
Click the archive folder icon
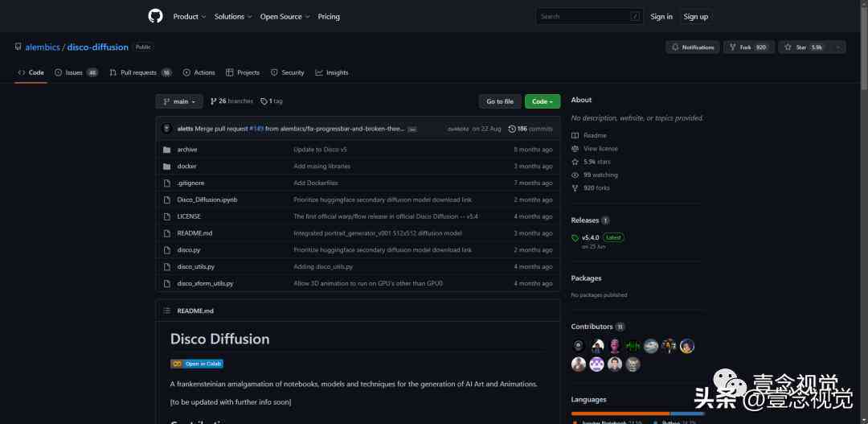[x=166, y=150]
